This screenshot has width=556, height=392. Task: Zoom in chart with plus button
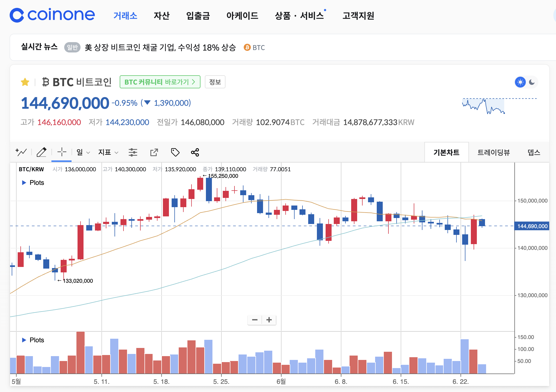point(269,320)
